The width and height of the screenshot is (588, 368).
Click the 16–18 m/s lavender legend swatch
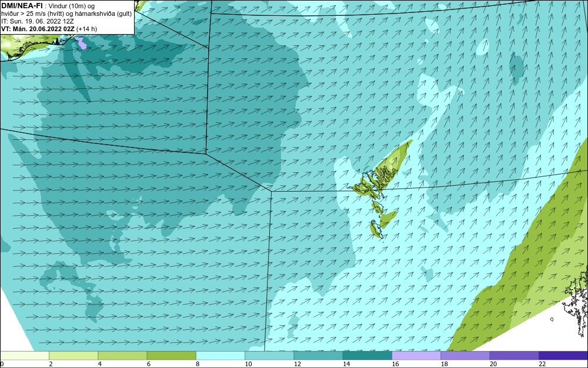click(x=416, y=356)
